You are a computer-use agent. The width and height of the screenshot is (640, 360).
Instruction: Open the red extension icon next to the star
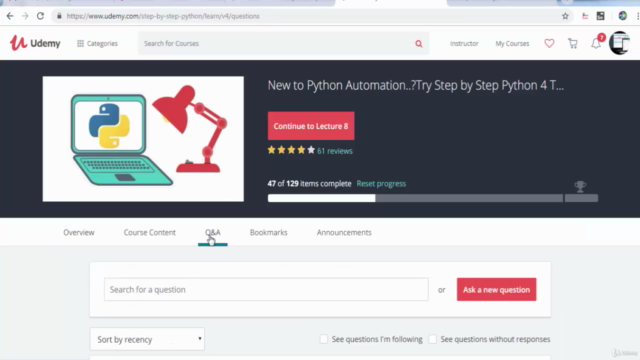point(585,16)
